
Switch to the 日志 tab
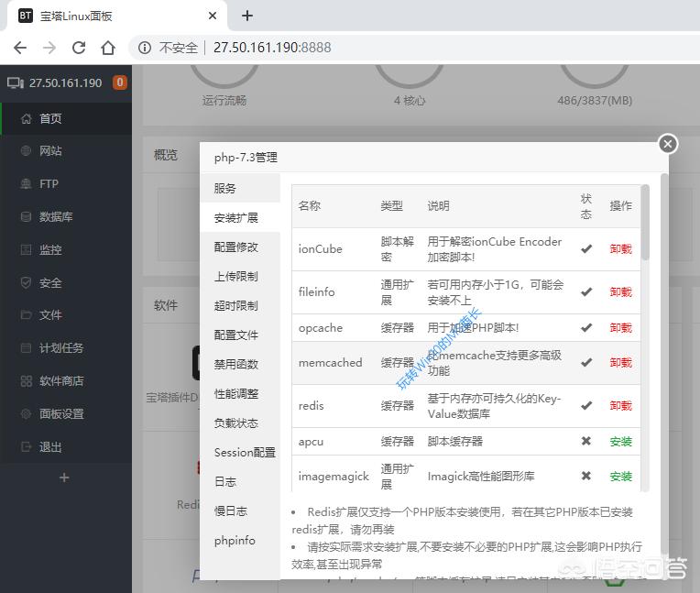[240, 482]
